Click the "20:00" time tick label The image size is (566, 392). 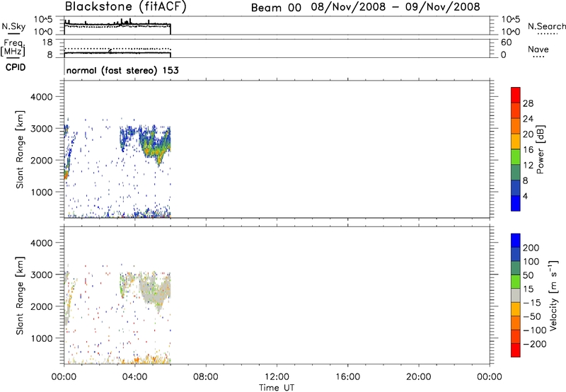[x=418, y=377]
